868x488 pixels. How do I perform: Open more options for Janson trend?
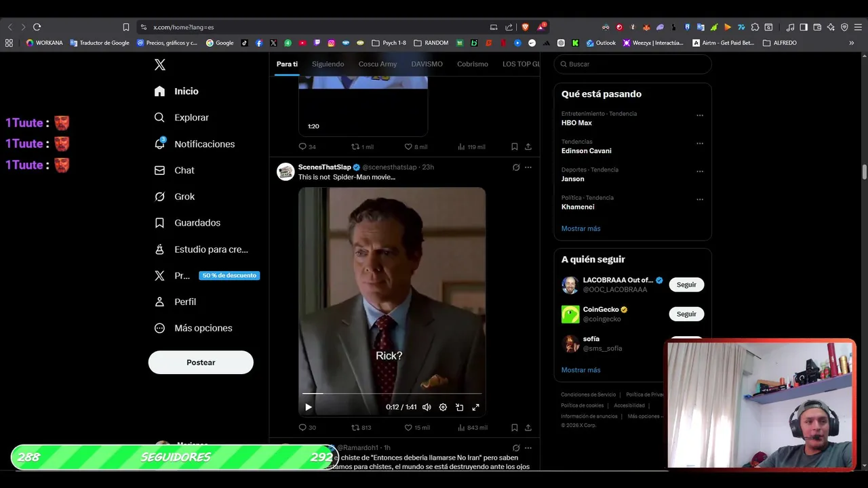click(700, 171)
